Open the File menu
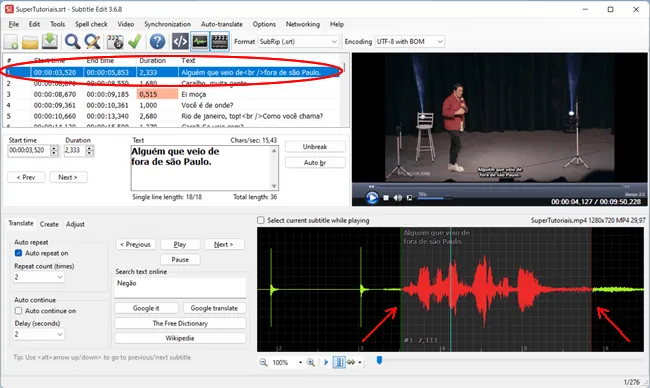This screenshot has height=388, width=650. pyautogui.click(x=14, y=24)
